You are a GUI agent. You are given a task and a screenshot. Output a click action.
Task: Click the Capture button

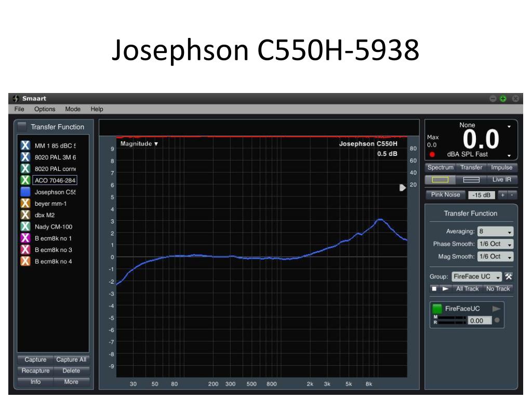(35, 360)
